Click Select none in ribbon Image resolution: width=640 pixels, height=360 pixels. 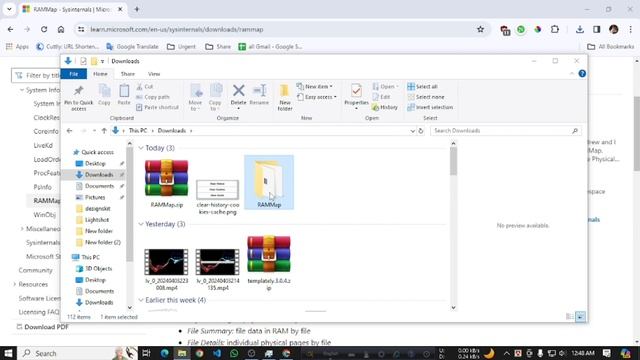[426, 97]
